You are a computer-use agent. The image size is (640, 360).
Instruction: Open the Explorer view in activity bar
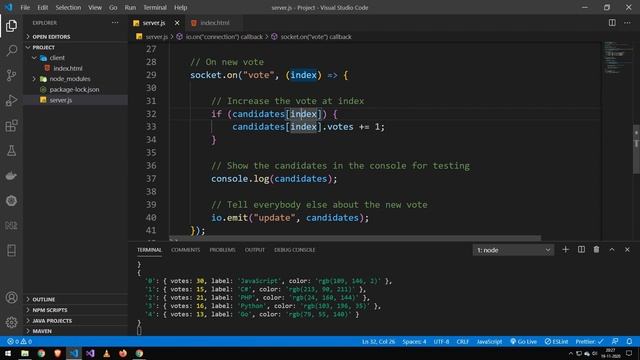pyautogui.click(x=11, y=26)
